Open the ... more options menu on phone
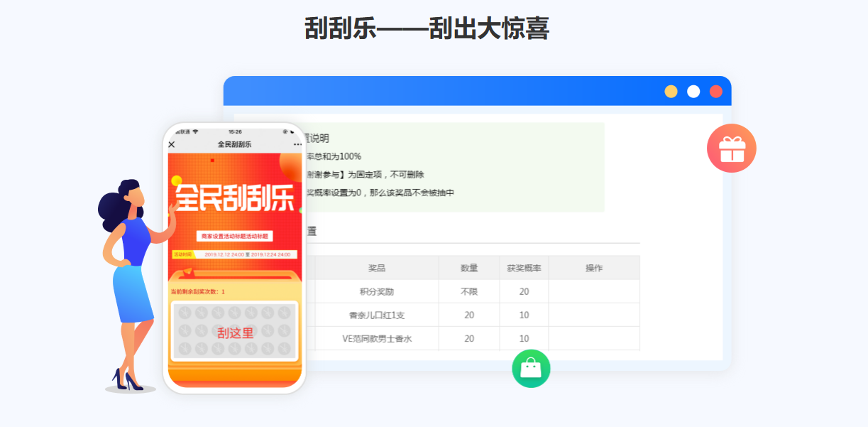The image size is (868, 427). (297, 144)
